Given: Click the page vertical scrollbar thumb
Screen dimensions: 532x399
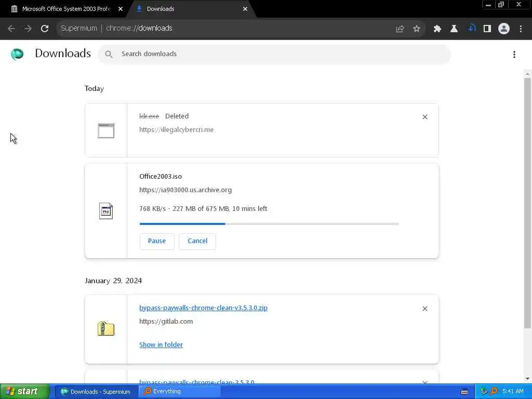Looking at the screenshot, I should tap(527, 203).
